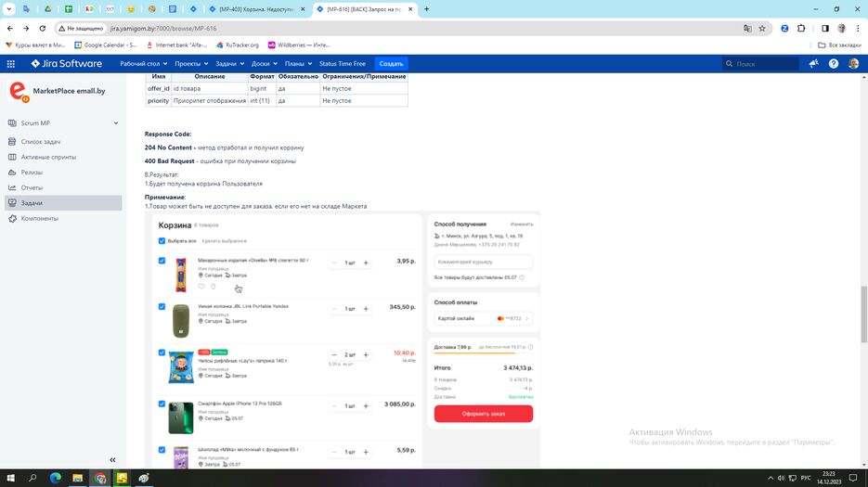The height and width of the screenshot is (487, 868).
Task: Click the MarketPlace emall.by project logo
Action: 19,91
